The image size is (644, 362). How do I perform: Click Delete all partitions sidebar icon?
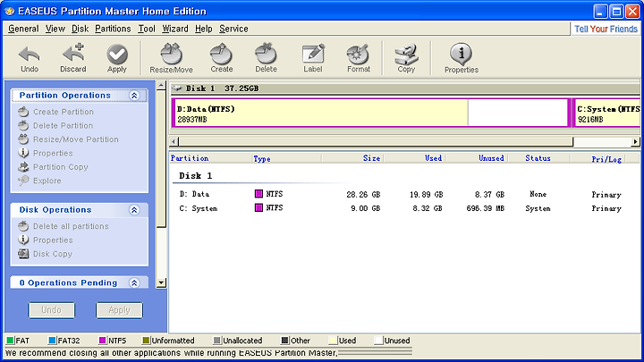[23, 226]
